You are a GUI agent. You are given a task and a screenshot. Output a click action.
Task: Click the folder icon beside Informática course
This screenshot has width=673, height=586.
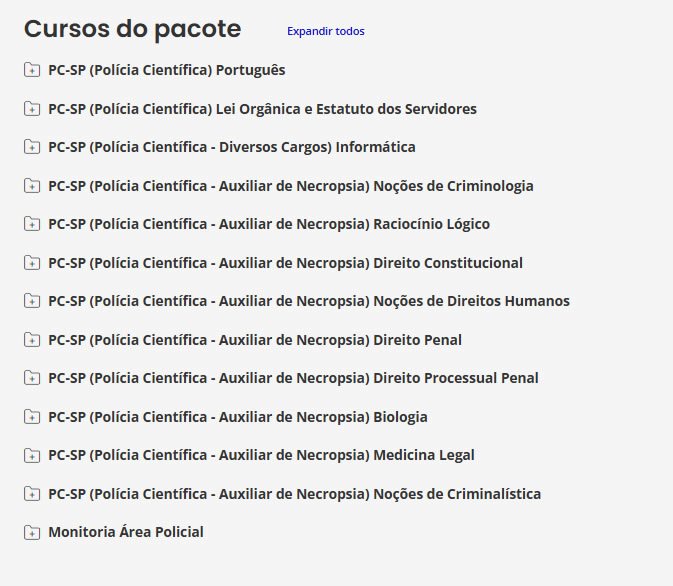[x=32, y=148]
